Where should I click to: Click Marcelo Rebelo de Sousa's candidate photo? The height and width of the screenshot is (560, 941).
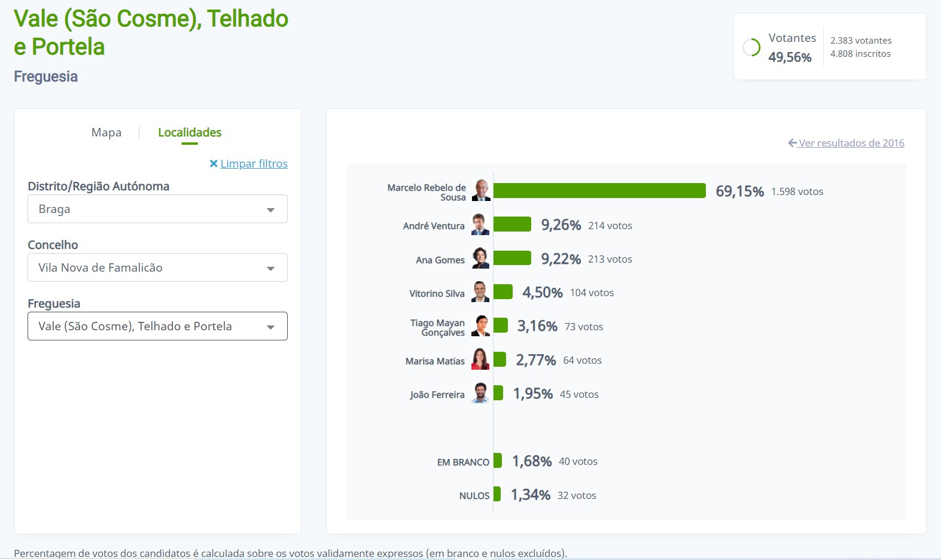[x=481, y=191]
